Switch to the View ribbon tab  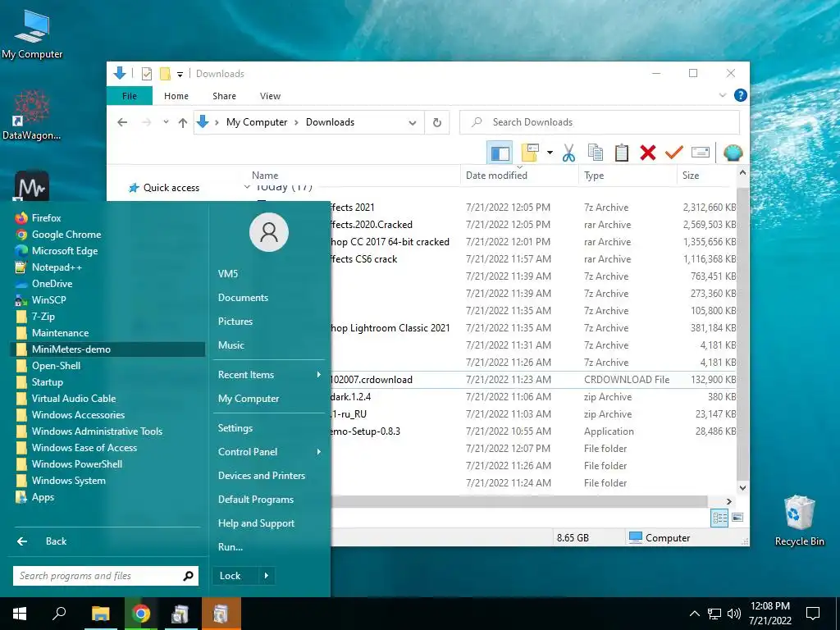[x=270, y=96]
